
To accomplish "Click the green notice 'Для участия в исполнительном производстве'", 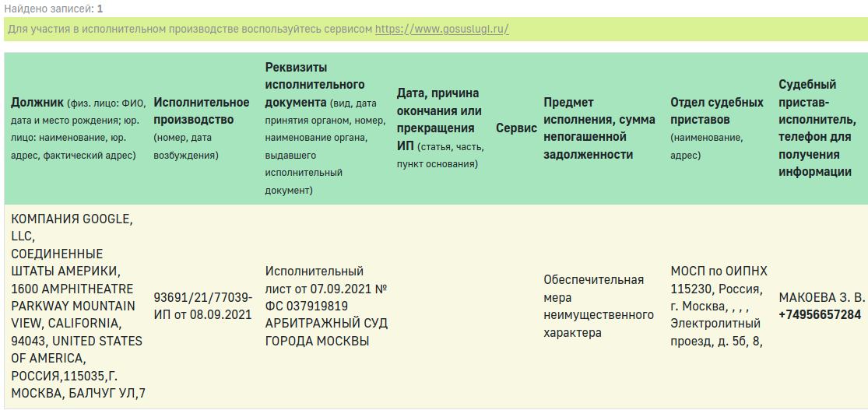I will (x=436, y=29).
